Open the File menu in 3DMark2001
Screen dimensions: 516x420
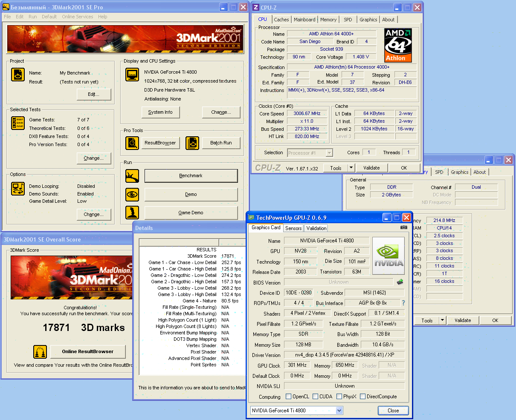pos(8,17)
